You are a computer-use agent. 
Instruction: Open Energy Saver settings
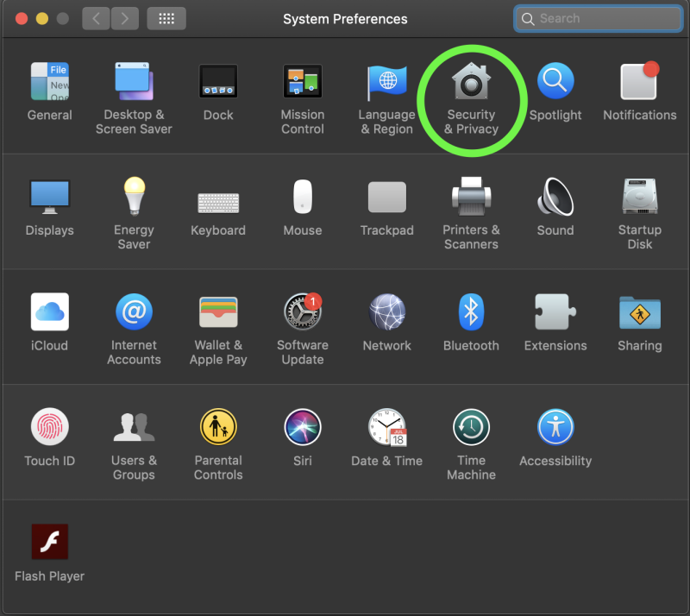pyautogui.click(x=134, y=197)
